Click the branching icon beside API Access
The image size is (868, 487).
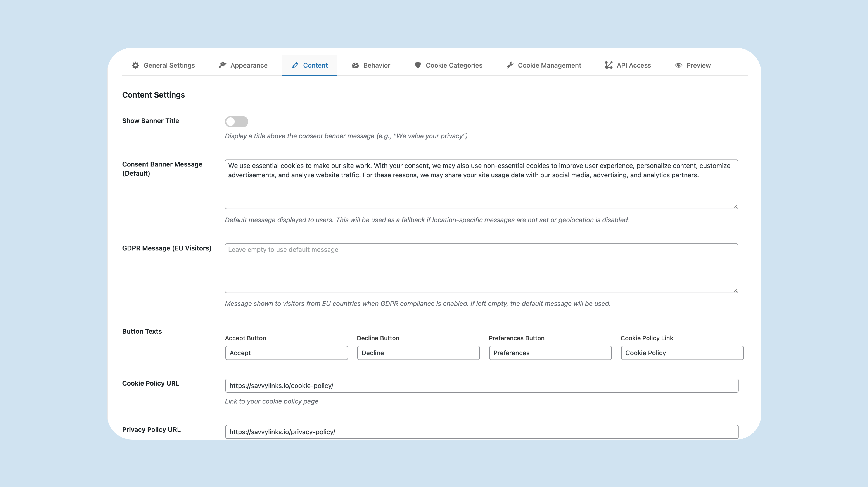tap(609, 65)
